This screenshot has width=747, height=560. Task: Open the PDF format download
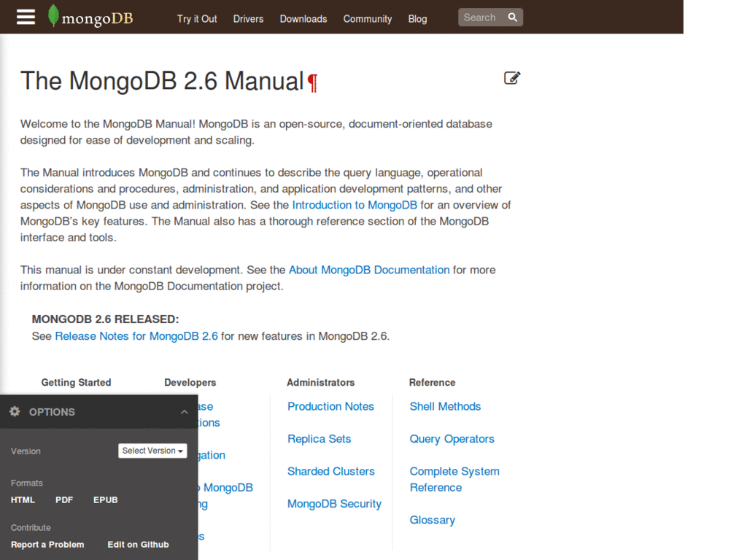click(x=64, y=499)
